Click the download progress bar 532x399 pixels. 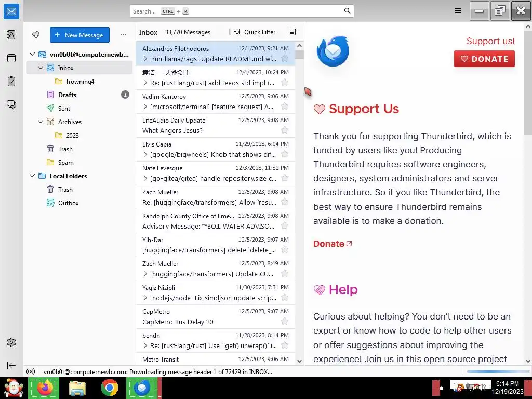tap(498, 371)
